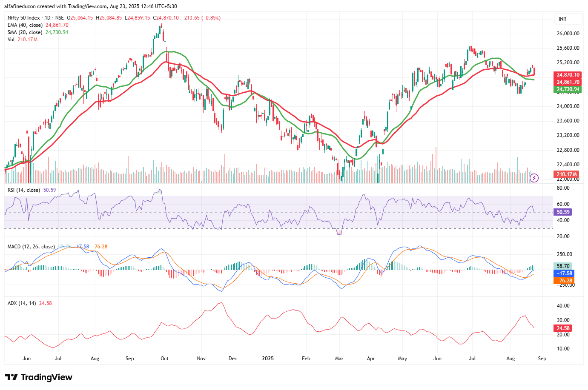Select the MACD (12, 26, close) pane title

coord(31,247)
